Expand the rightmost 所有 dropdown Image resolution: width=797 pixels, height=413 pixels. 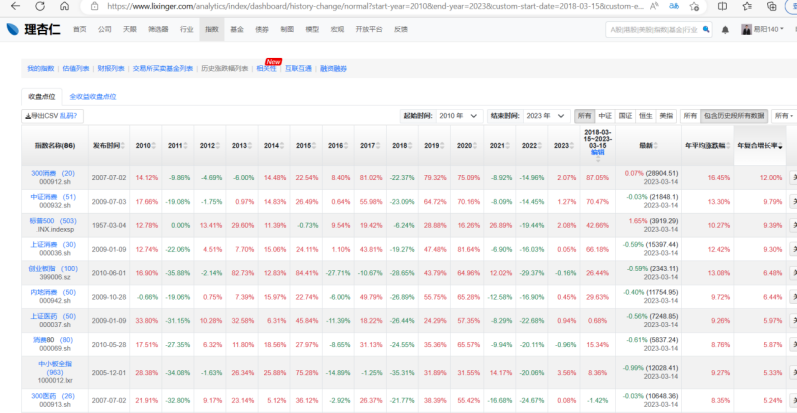pyautogui.click(x=784, y=116)
